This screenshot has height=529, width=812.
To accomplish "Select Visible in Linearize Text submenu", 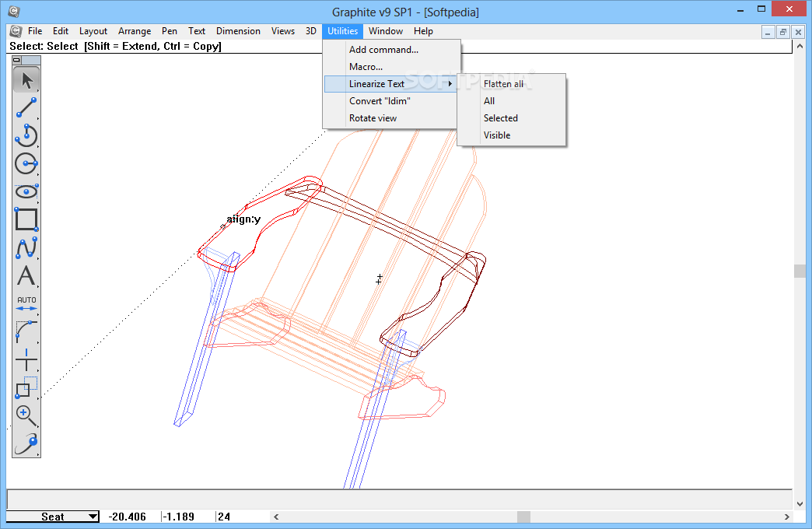I will point(512,135).
